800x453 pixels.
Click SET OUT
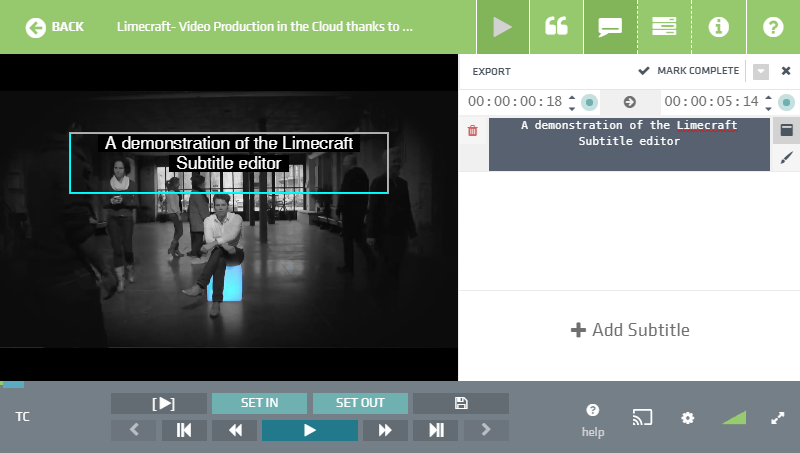360,403
